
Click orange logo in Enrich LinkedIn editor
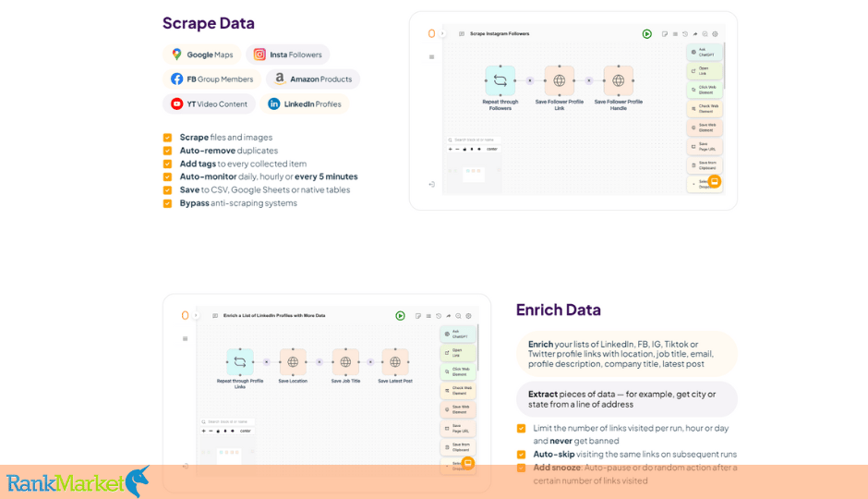185,316
